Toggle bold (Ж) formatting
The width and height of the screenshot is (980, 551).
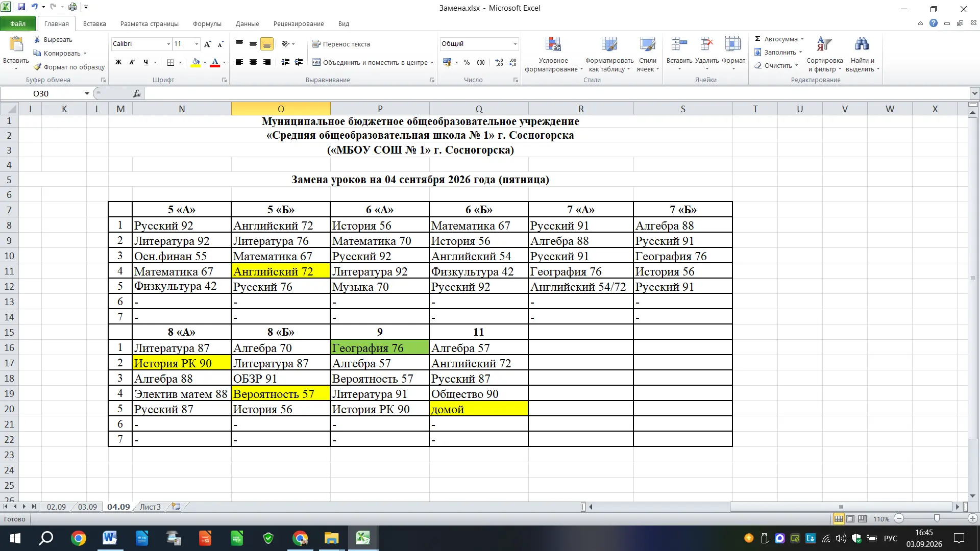(118, 62)
